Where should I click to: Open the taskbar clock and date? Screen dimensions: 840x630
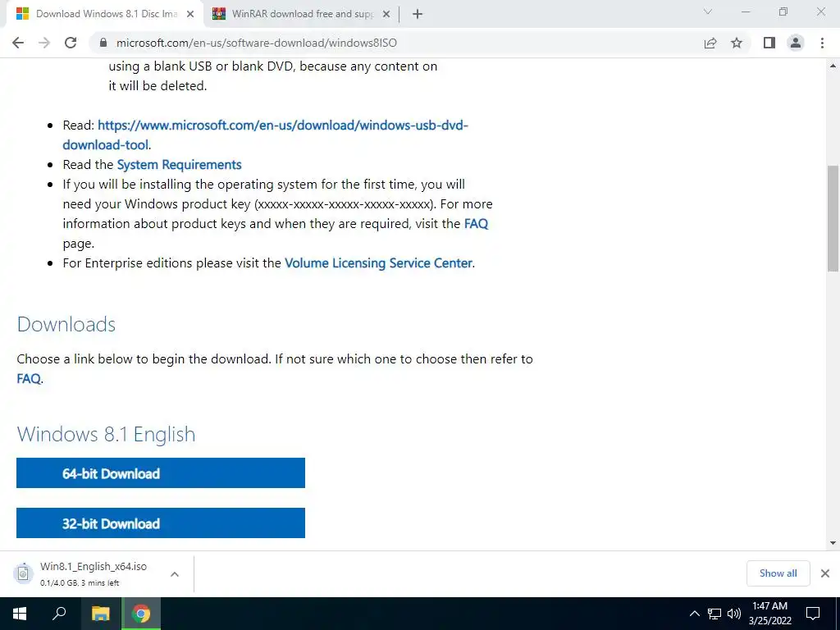(769, 614)
